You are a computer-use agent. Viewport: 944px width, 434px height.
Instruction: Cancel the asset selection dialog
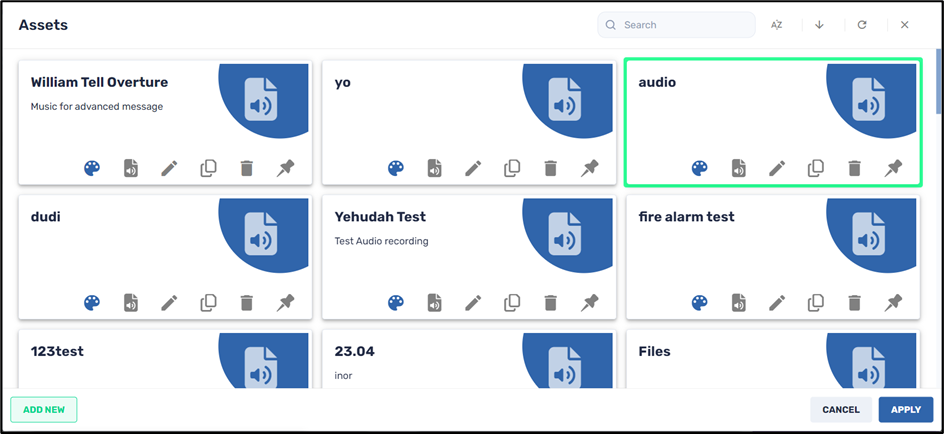click(840, 409)
